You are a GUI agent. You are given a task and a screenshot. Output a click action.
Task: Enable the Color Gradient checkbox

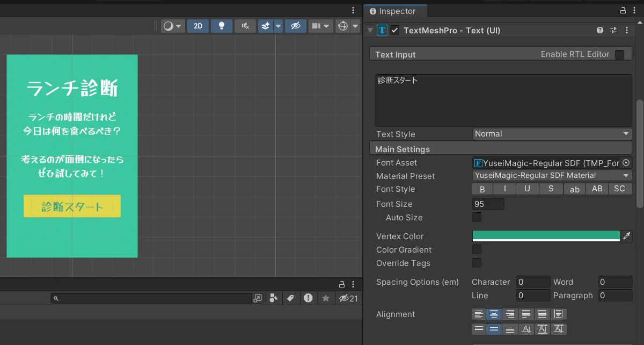[477, 250]
